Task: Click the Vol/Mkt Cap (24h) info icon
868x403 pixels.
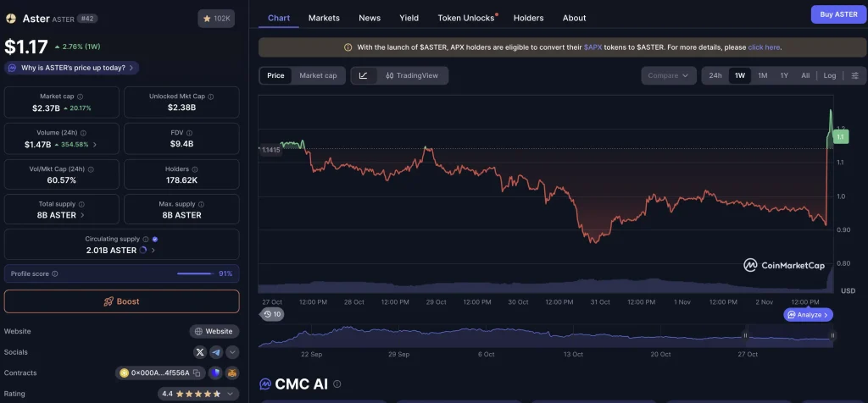Action: 91,169
